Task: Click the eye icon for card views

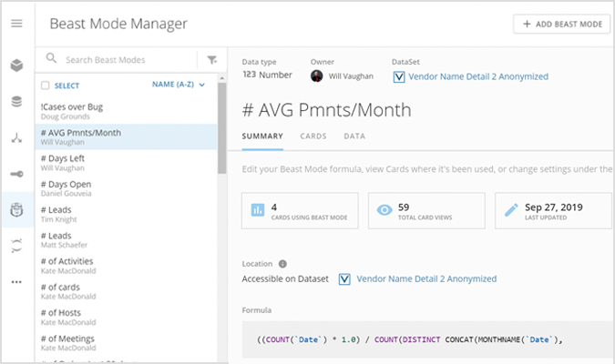Action: coord(384,210)
